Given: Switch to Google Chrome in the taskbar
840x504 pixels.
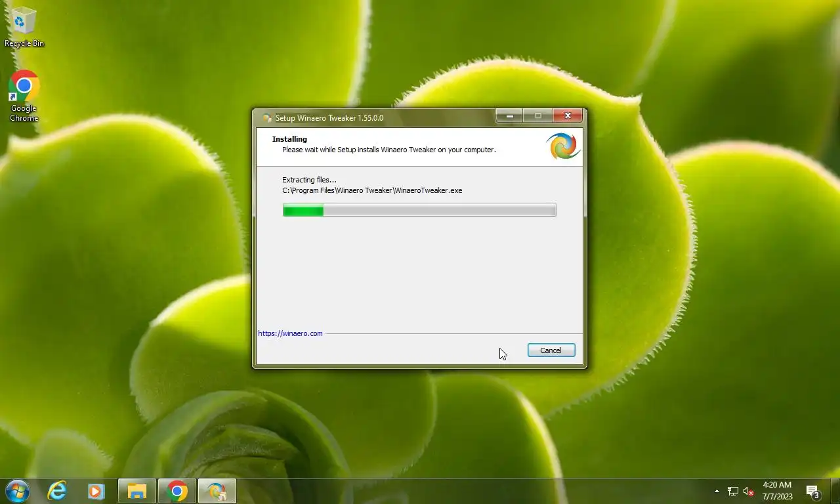Looking at the screenshot, I should coord(177,491).
